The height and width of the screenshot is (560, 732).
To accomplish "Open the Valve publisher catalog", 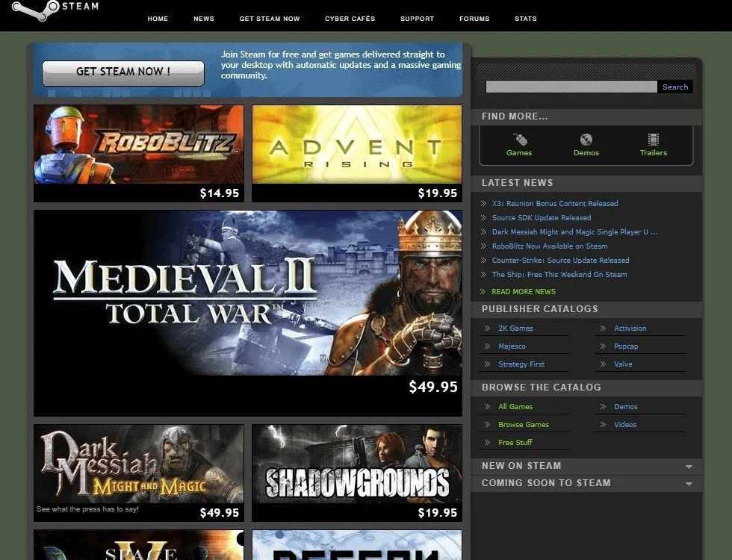I will coord(623,364).
